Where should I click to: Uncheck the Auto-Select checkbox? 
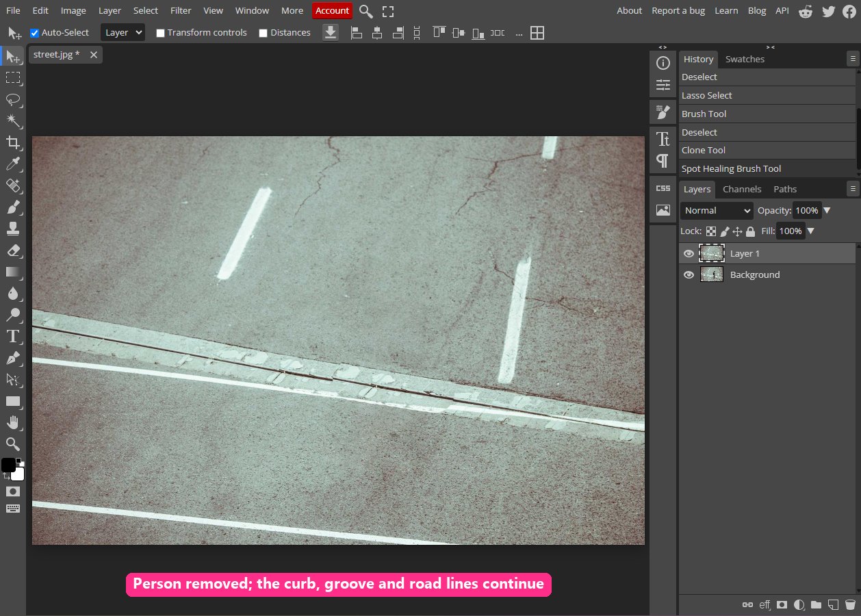tap(35, 33)
